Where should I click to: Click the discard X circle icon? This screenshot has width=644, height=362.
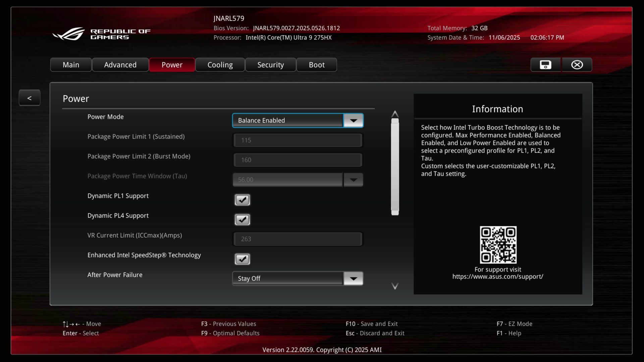click(577, 65)
